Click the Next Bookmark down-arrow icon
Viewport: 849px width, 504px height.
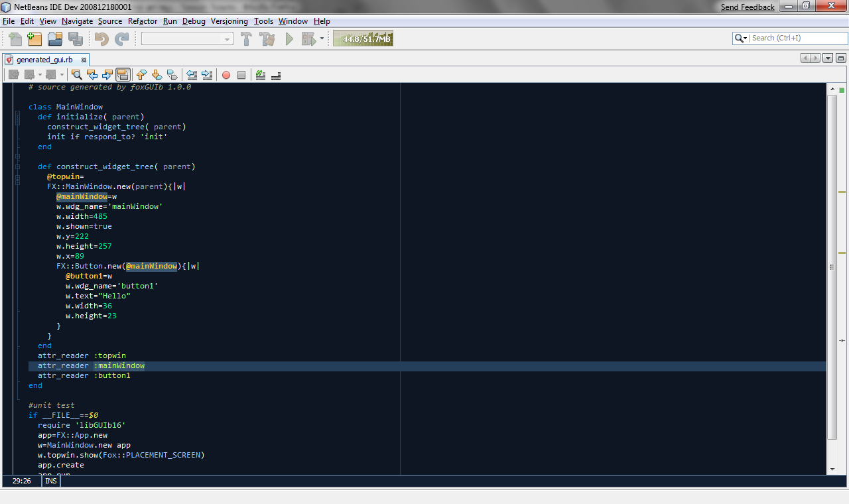tap(157, 75)
